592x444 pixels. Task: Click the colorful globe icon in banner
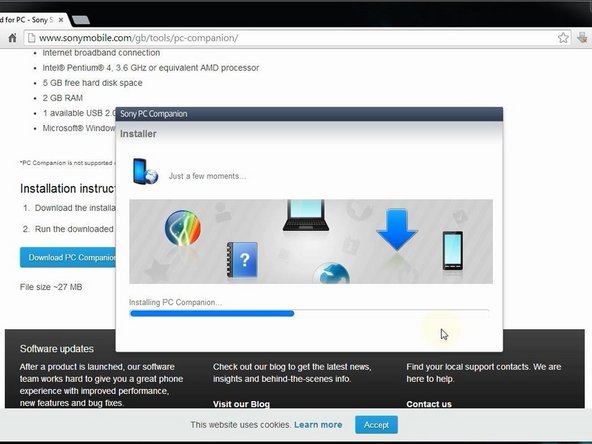pos(183,228)
